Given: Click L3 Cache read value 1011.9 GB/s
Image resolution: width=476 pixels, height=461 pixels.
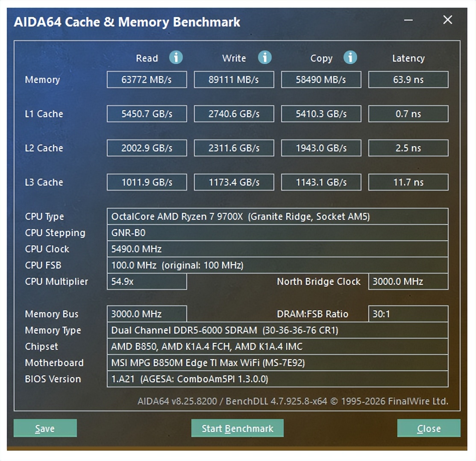Looking at the screenshot, I should (x=147, y=182).
